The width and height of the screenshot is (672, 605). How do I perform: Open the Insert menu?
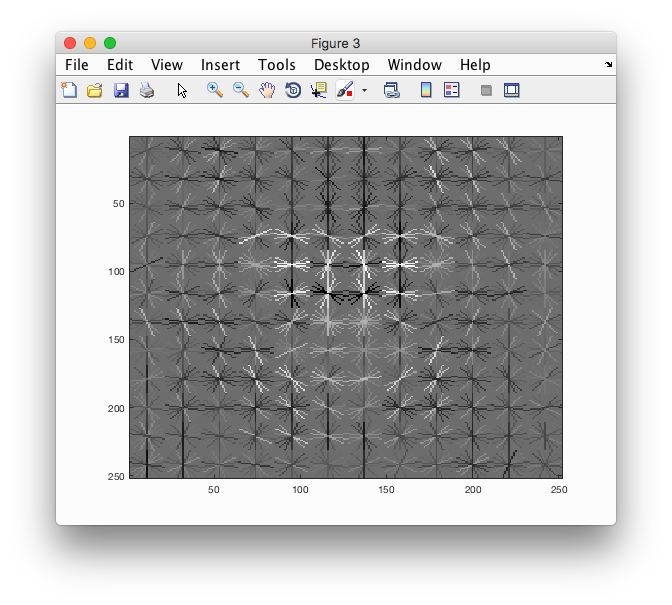coord(220,65)
